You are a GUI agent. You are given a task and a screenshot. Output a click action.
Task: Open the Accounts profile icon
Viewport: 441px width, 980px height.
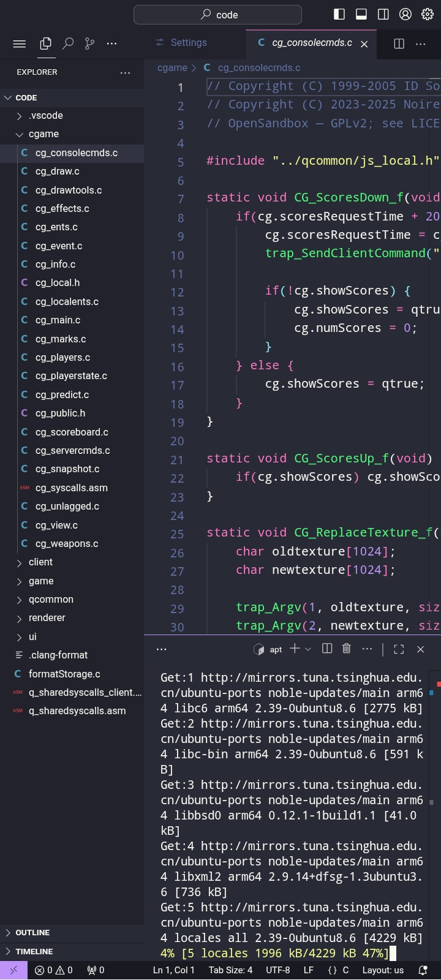405,14
